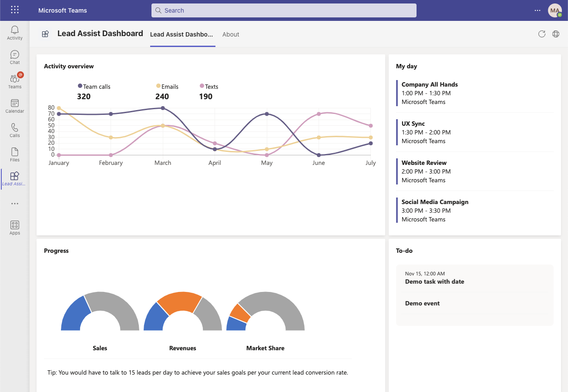Screen dimensions: 568x392
Task: Click the waffle app launcher grid
Action: [x=14, y=10]
